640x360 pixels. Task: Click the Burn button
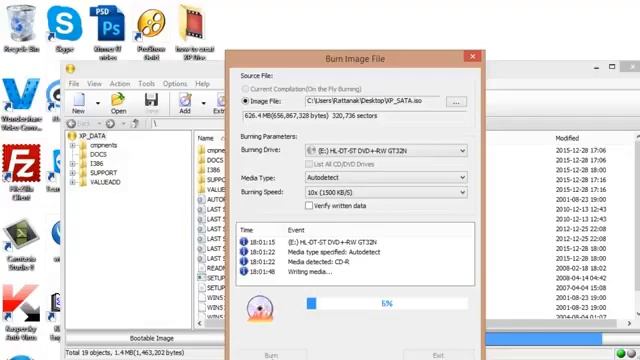coord(271,355)
